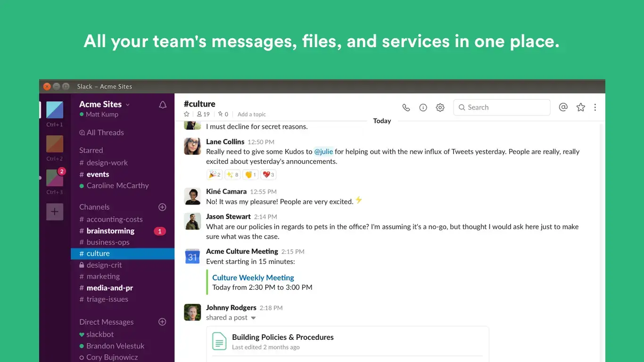Add a new workspace plus button

pyautogui.click(x=55, y=212)
